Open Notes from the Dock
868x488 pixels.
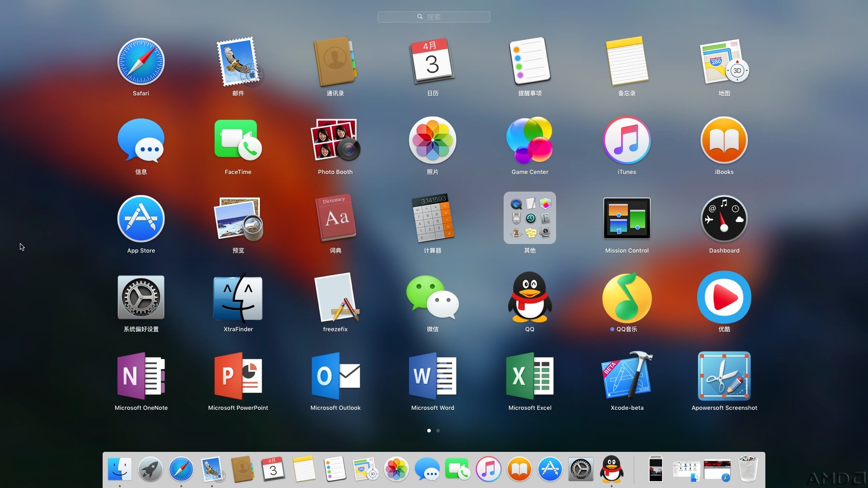pyautogui.click(x=304, y=469)
